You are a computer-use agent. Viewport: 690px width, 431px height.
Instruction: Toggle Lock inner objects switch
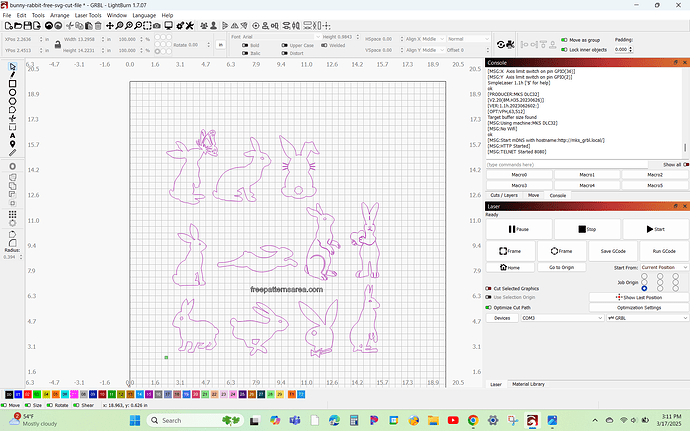tap(564, 50)
